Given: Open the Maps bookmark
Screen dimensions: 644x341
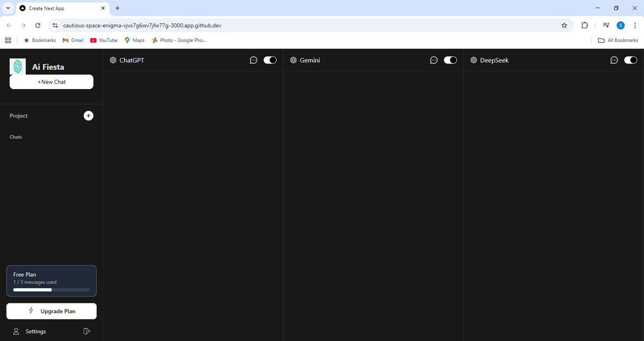Looking at the screenshot, I should tap(134, 40).
